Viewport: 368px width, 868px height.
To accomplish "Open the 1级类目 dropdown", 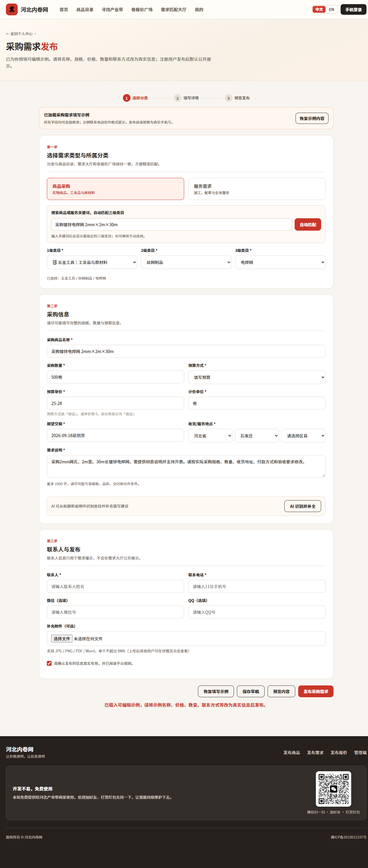I will 92,262.
